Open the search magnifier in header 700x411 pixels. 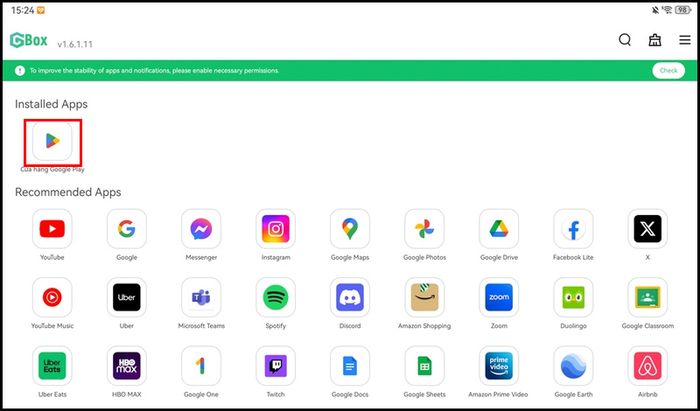click(x=625, y=40)
